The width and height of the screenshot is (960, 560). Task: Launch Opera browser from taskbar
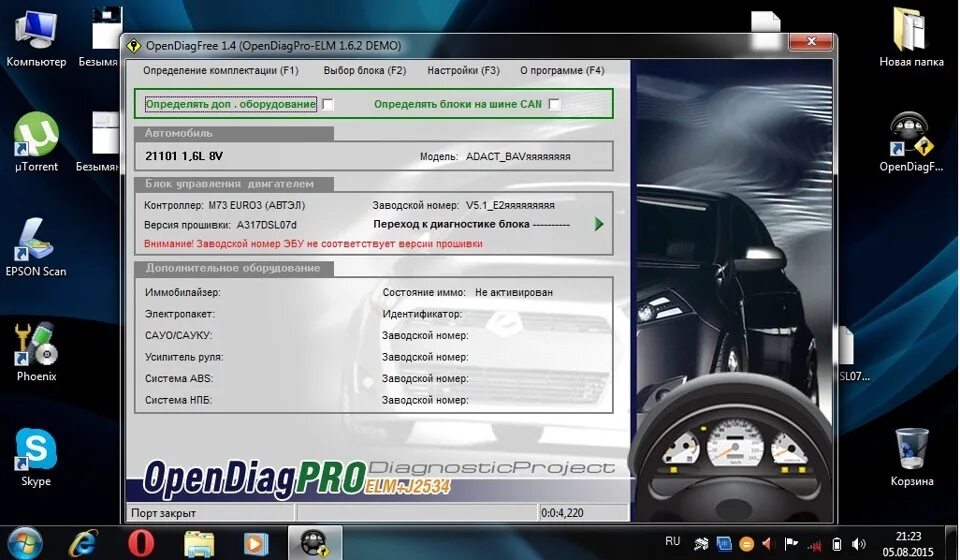[140, 543]
